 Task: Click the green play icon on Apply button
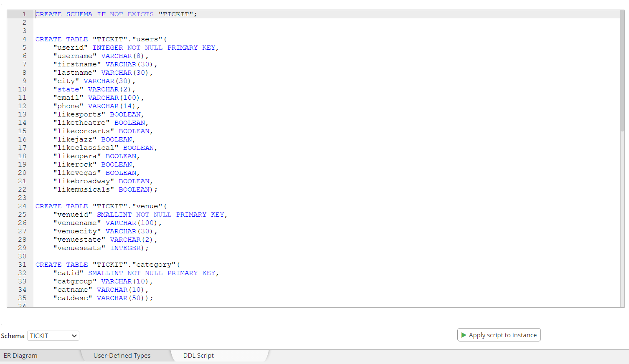pos(464,335)
